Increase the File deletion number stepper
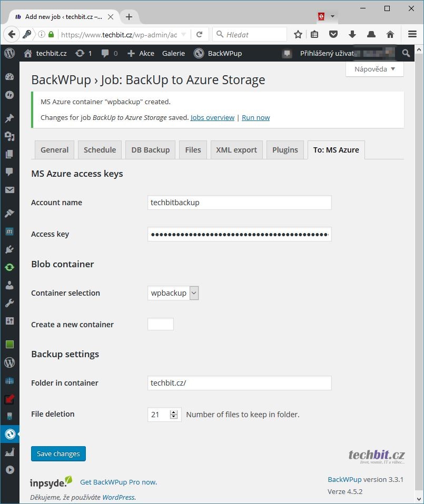424x504 pixels. [x=174, y=412]
